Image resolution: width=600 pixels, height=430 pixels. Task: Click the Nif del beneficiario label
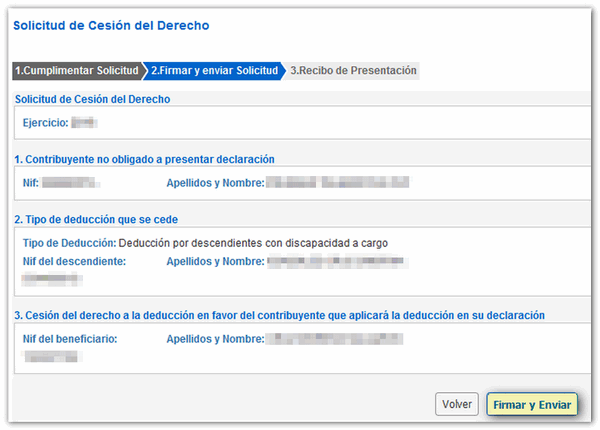[70, 339]
